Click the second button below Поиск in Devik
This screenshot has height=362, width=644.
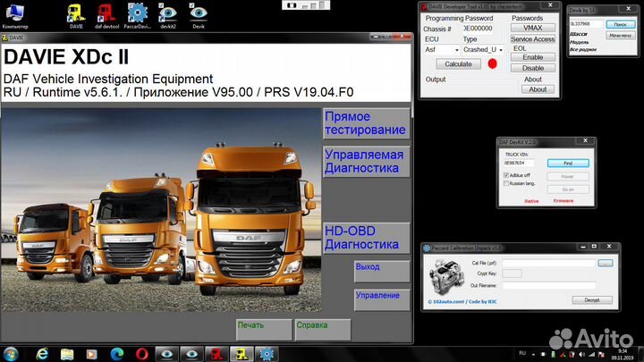[621, 36]
